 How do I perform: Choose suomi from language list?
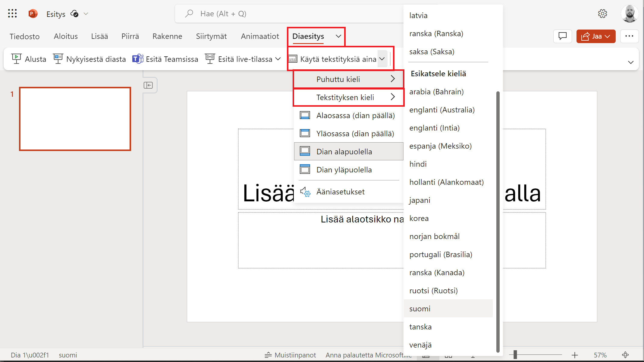(x=420, y=309)
